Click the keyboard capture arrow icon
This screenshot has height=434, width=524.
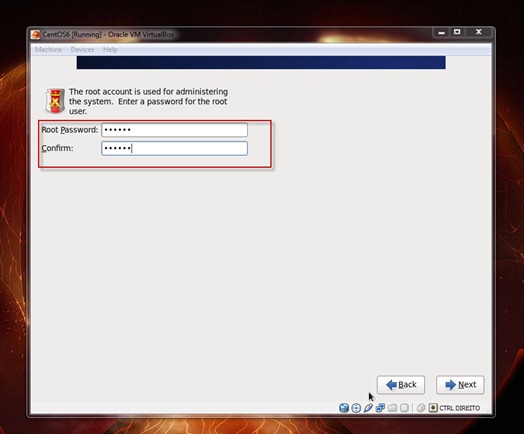(433, 408)
